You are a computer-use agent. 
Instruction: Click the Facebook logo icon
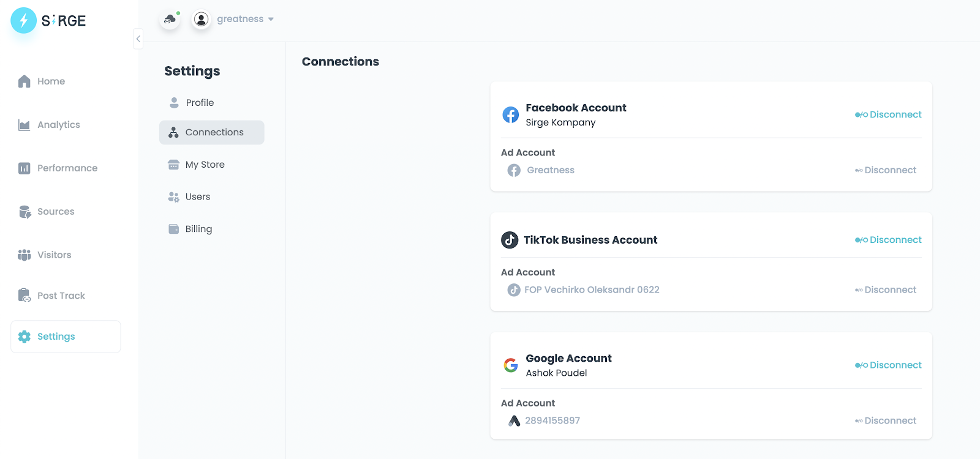coord(511,114)
